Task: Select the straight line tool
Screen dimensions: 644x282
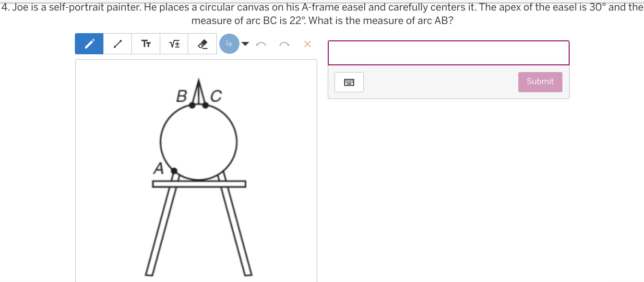Action: click(118, 44)
